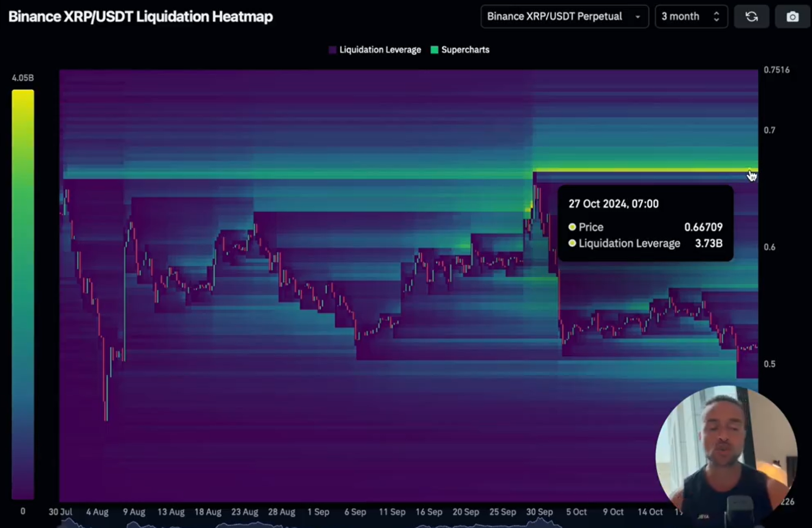Click the tooltip Liquidation Leverage value 3.73B
Image resolution: width=812 pixels, height=528 pixels.
point(709,244)
